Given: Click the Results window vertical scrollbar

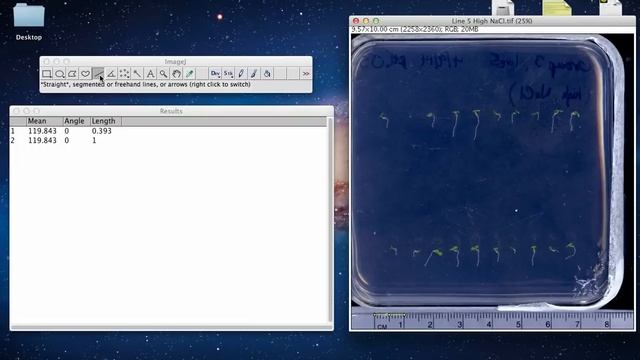Looking at the screenshot, I should 330,220.
